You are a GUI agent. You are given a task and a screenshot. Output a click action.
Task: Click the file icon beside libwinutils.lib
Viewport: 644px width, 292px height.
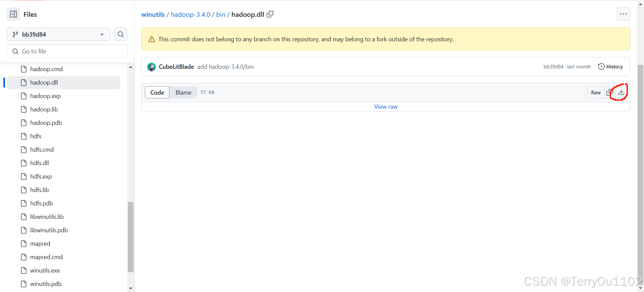point(23,217)
